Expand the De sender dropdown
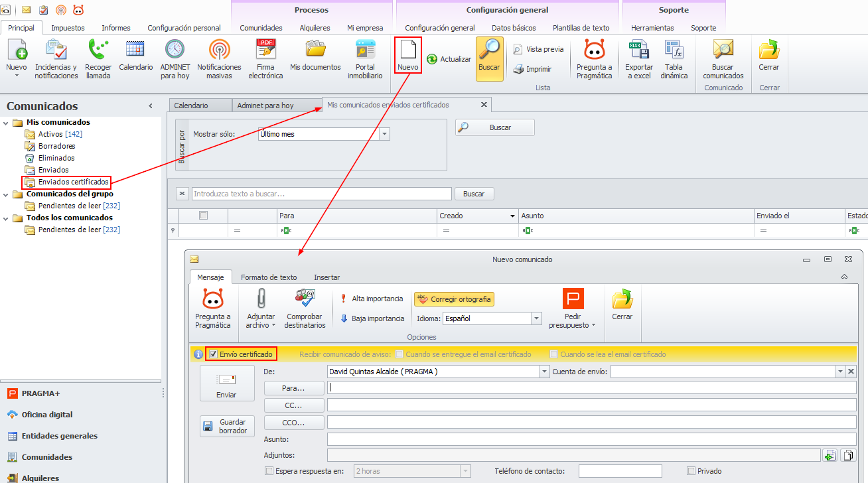 (545, 372)
